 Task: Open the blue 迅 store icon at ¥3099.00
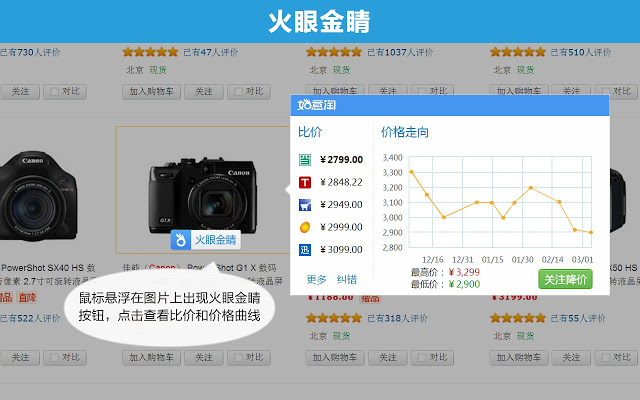[305, 249]
